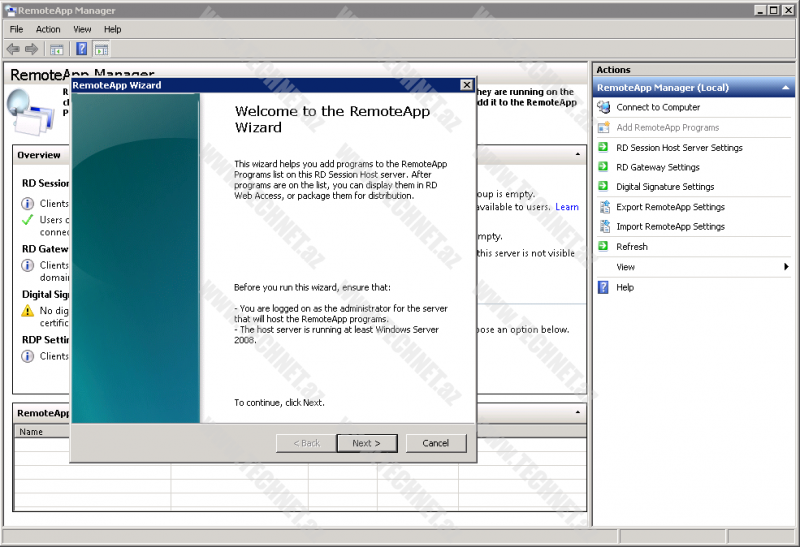Click the RD Gateway Settings arrow icon
Image resolution: width=800 pixels, height=547 pixels.
pyautogui.click(x=603, y=167)
